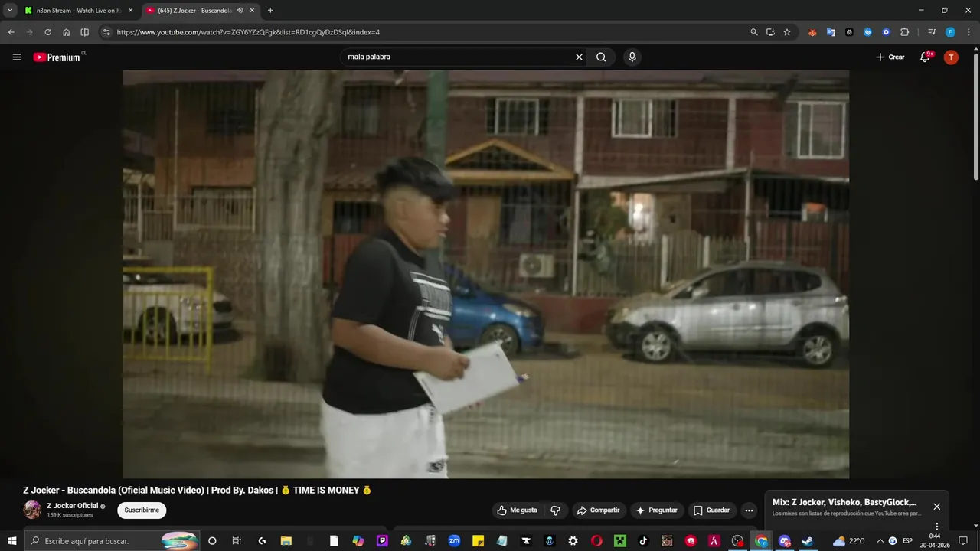The image size is (980, 551).
Task: Share the video via Compartir
Action: click(x=599, y=510)
